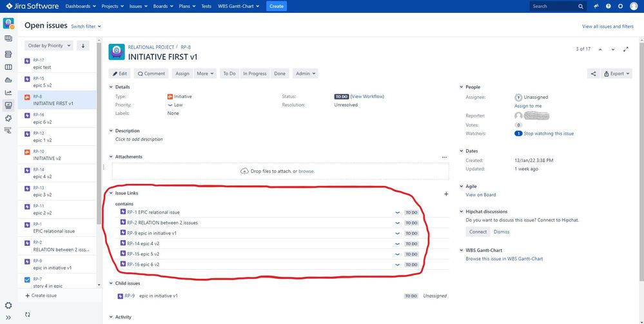Open the Order by Priority dropdown
This screenshot has width=644, height=324.
(x=49, y=46)
